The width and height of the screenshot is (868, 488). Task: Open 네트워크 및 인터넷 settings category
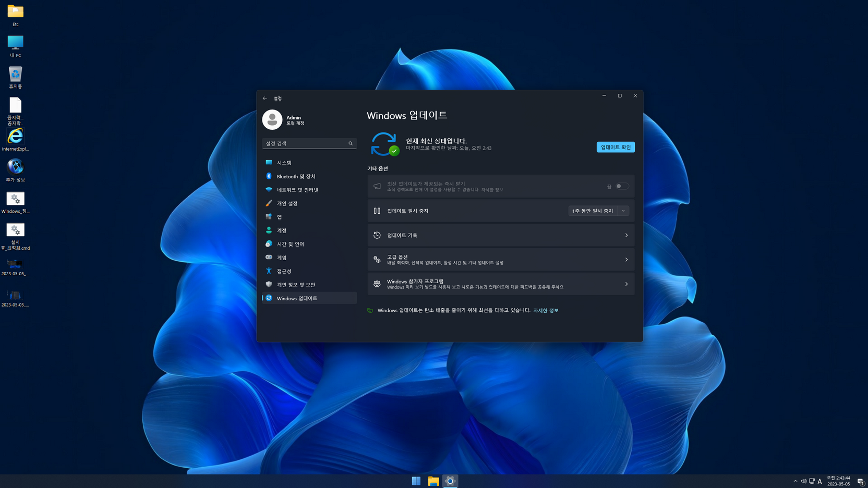[x=309, y=190]
